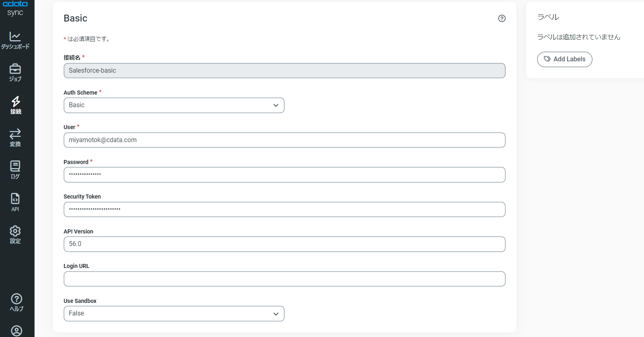Click the help icon beside the Basic heading
The width and height of the screenshot is (644, 337).
(x=502, y=18)
